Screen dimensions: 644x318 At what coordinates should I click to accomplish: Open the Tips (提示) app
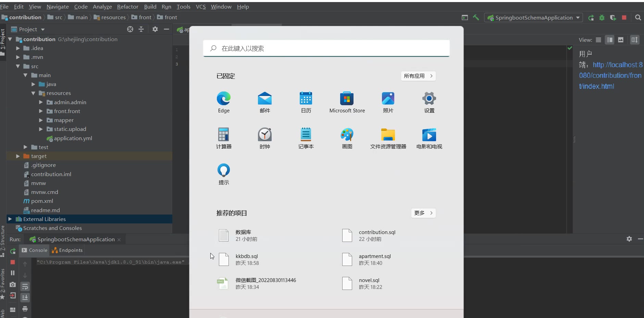[224, 174]
